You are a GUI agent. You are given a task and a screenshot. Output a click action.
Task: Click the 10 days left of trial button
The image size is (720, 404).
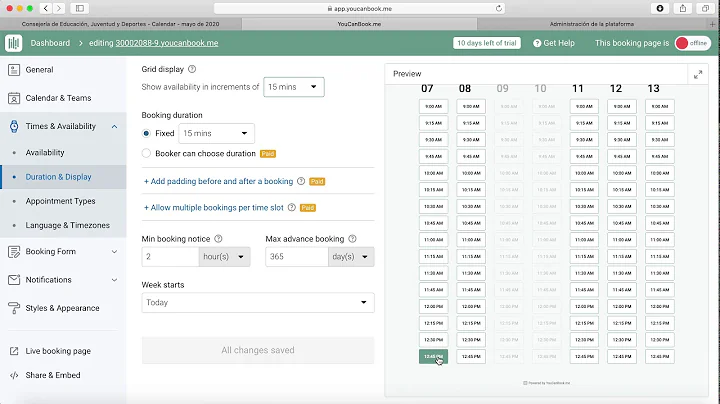click(x=487, y=43)
